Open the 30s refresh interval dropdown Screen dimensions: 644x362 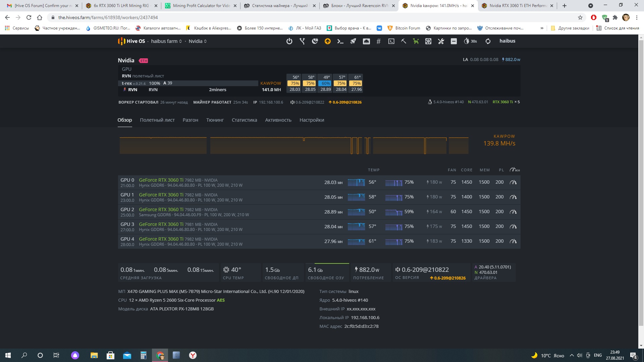point(470,41)
